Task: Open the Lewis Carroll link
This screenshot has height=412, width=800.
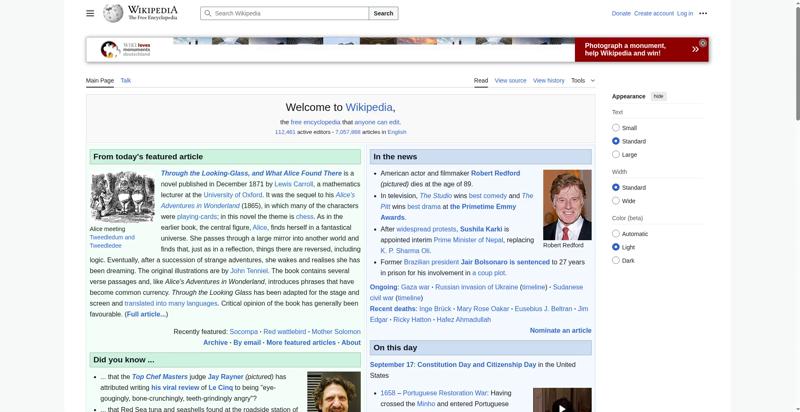Action: (293, 184)
